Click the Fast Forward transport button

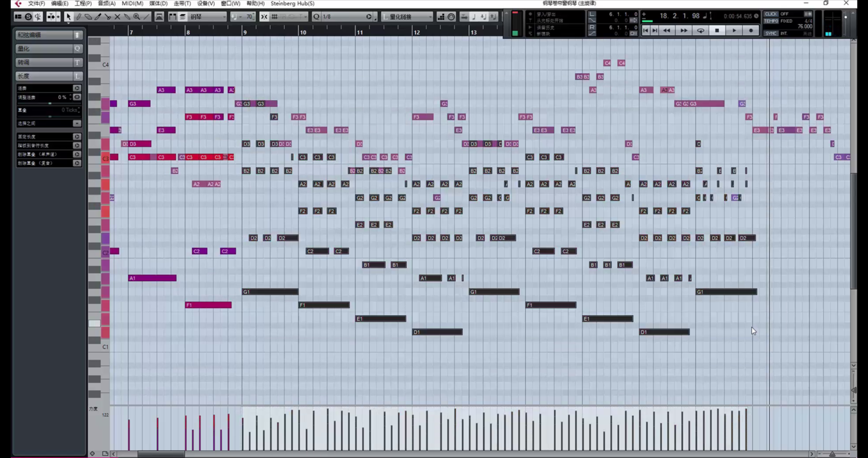(x=684, y=30)
